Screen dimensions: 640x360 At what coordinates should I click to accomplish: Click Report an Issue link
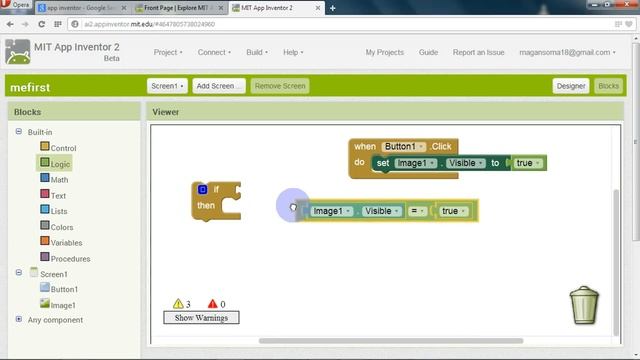tap(478, 52)
